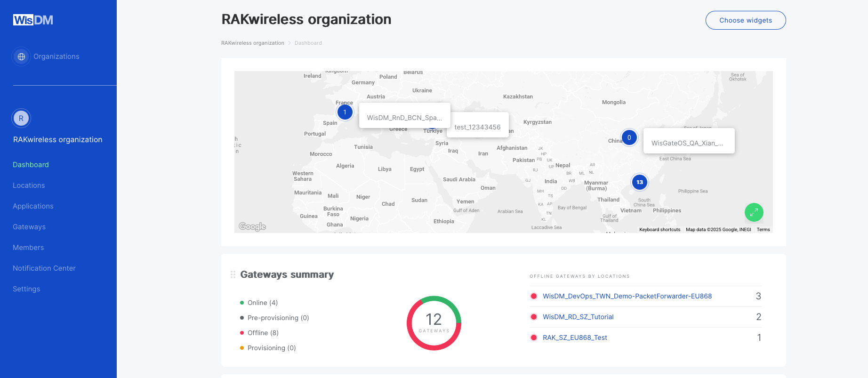This screenshot has width=868, height=378.
Task: Click the map marker labeled 1 near Spain
Action: click(345, 112)
